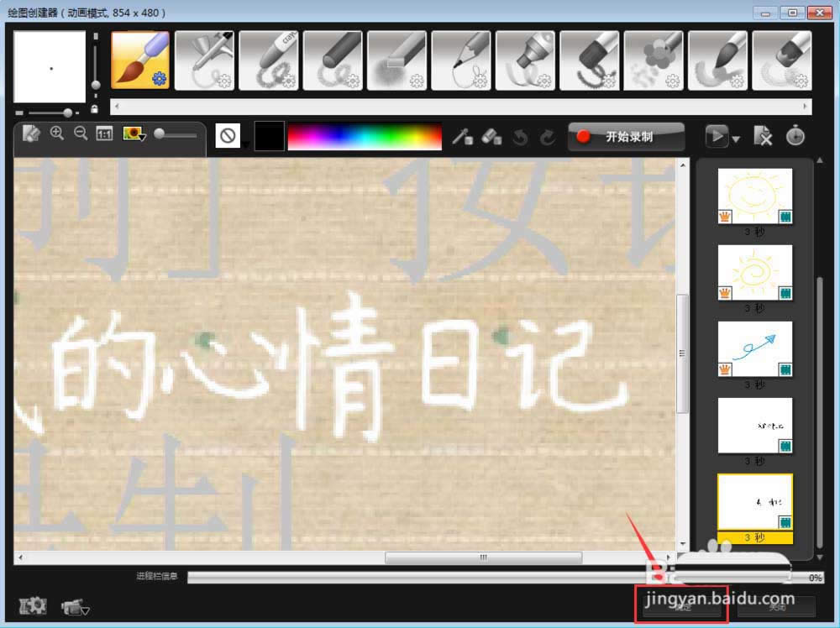Image resolution: width=840 pixels, height=628 pixels.
Task: Select the Paintbrush tool
Action: [x=140, y=60]
